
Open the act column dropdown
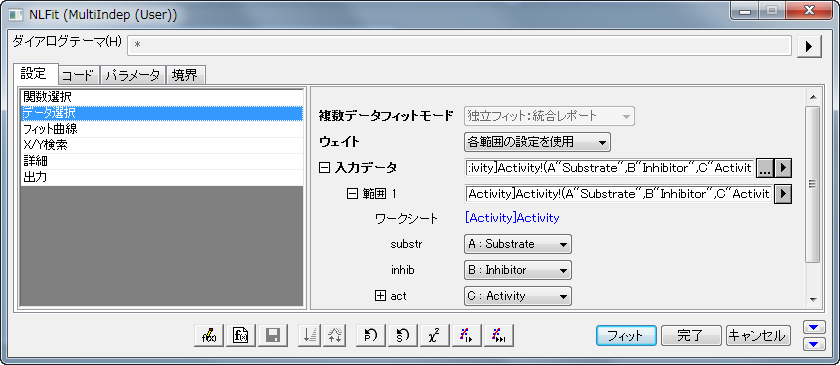[518, 296]
